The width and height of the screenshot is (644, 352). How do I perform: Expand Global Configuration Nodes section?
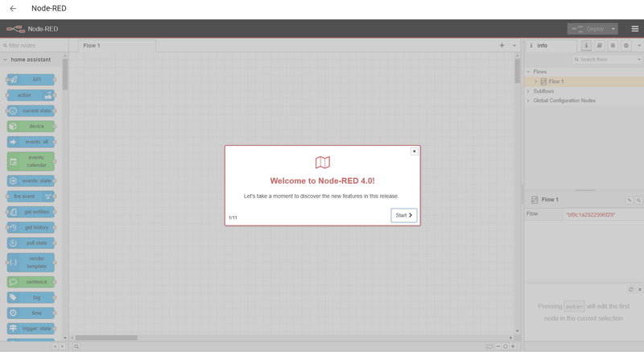(x=529, y=101)
